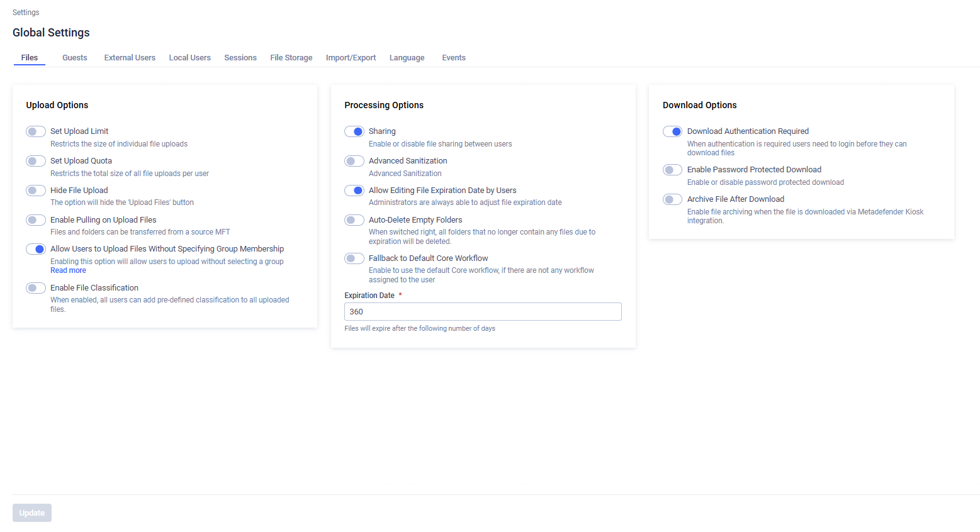Toggle Archive File After Download

[672, 199]
